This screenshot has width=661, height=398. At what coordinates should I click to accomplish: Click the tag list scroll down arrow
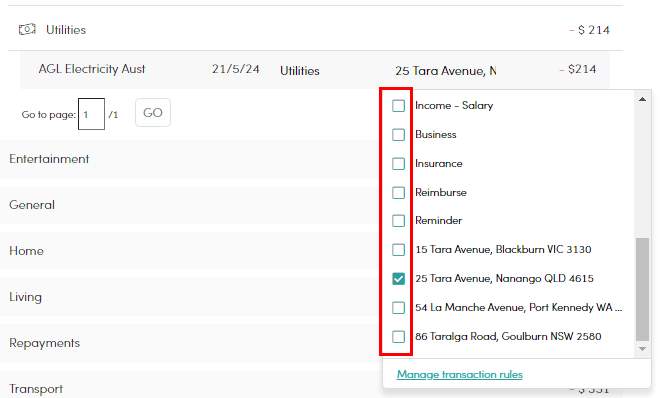coord(642,349)
